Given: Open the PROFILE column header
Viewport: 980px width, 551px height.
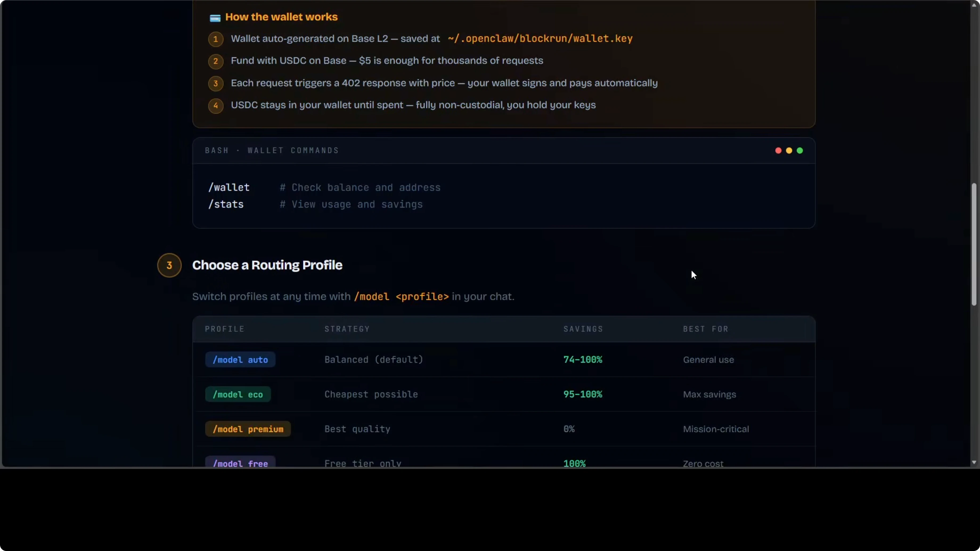Looking at the screenshot, I should (x=224, y=329).
